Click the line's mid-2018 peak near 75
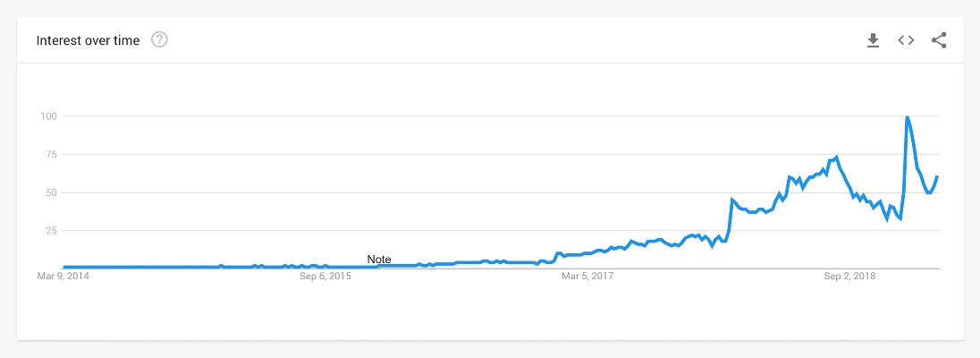 (x=836, y=158)
